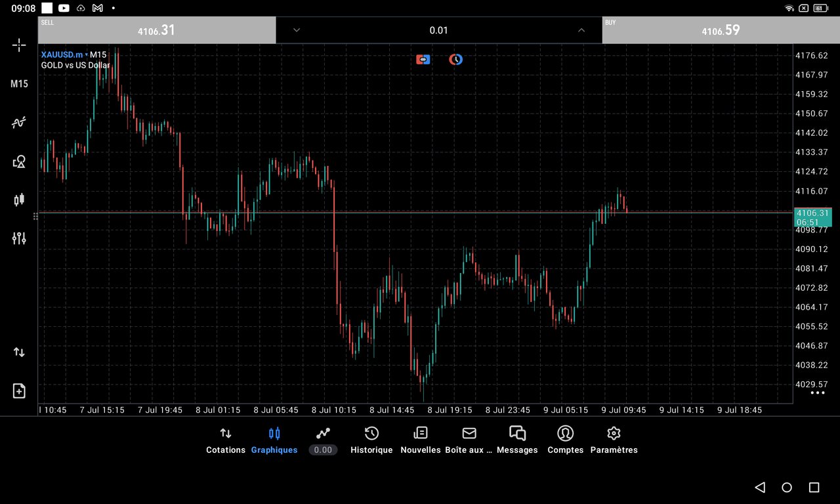Tap the '8 Jul 10:15' time axis label
840x504 pixels.
(333, 410)
